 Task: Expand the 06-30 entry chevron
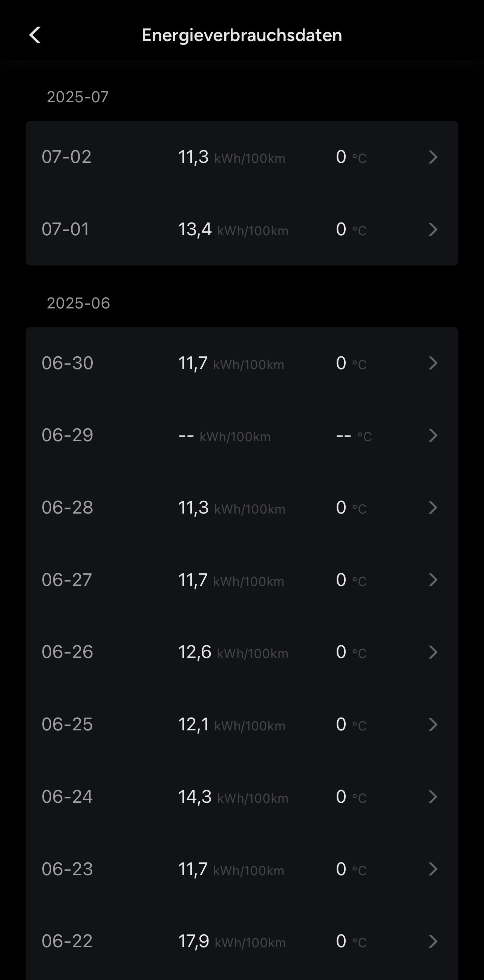pyautogui.click(x=433, y=363)
